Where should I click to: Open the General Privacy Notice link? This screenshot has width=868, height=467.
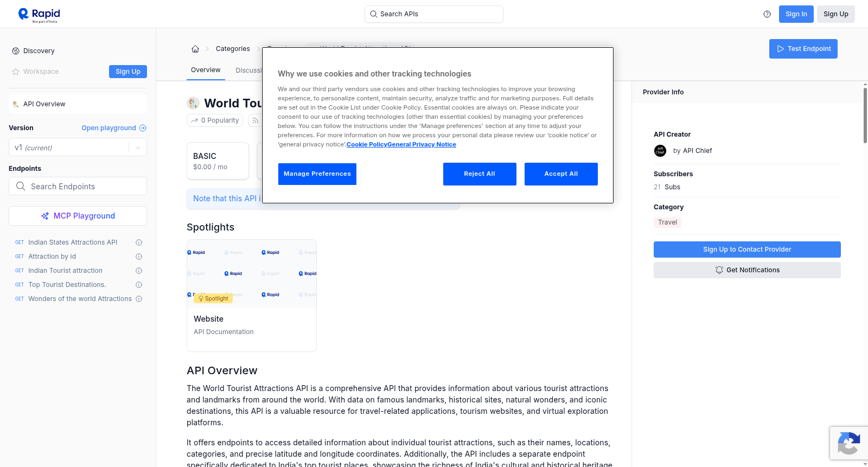(422, 144)
